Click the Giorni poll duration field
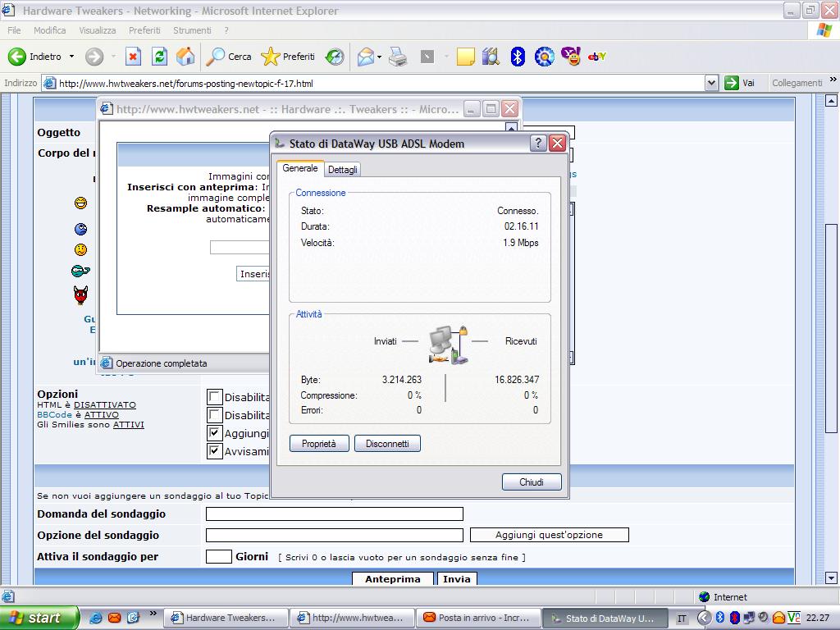The width and height of the screenshot is (840, 630). tap(218, 557)
